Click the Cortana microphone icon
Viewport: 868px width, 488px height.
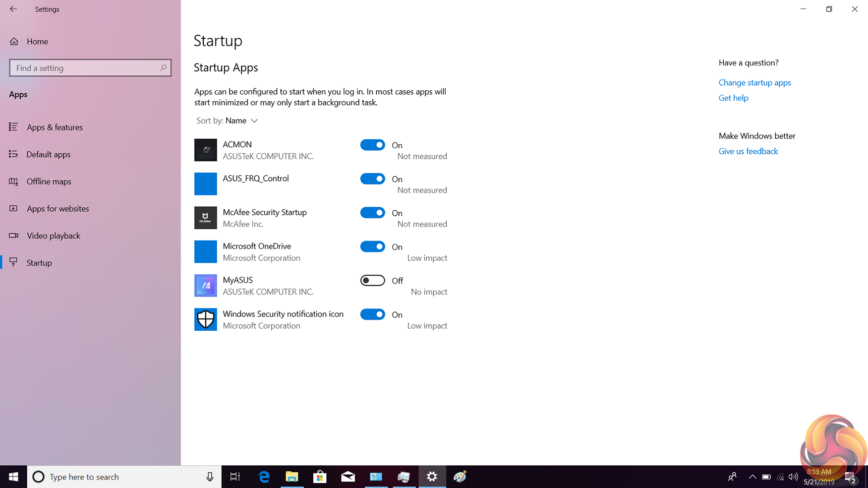coord(210,477)
